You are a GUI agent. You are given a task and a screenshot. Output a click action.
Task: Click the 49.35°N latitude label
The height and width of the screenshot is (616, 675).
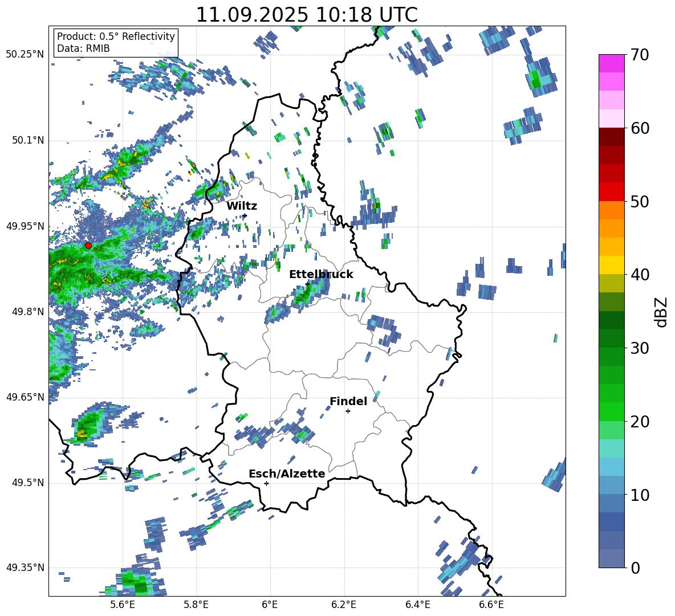pos(25,568)
